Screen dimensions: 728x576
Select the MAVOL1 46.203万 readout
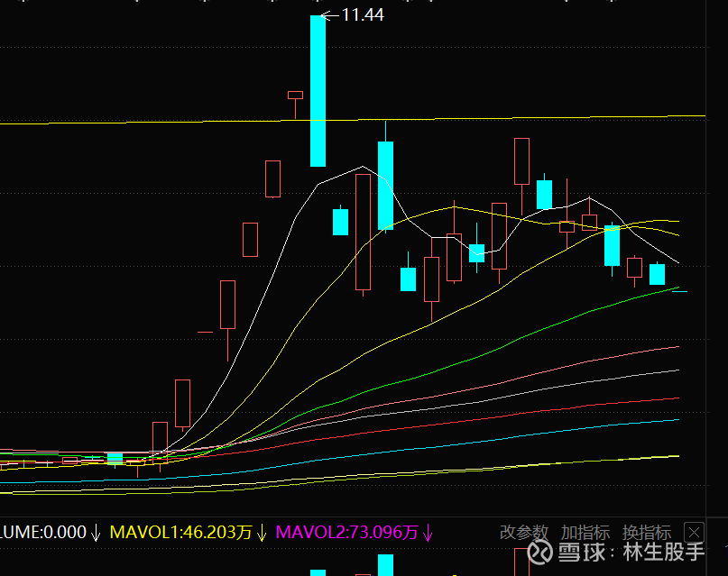[180, 533]
